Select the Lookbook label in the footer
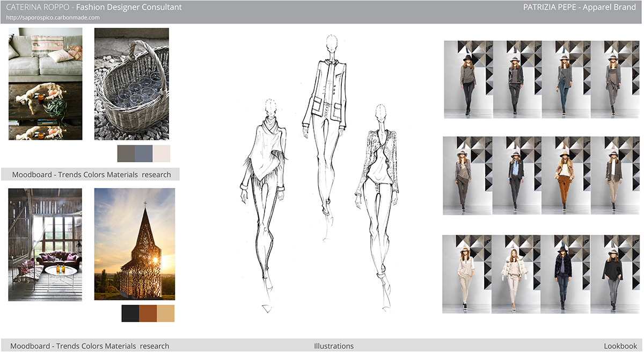 620,346
